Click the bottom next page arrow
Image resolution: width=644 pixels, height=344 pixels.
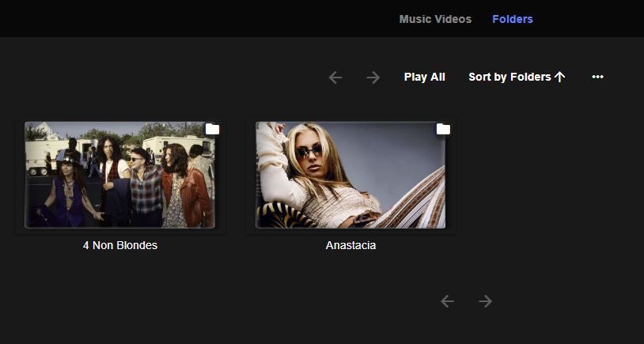(x=485, y=301)
